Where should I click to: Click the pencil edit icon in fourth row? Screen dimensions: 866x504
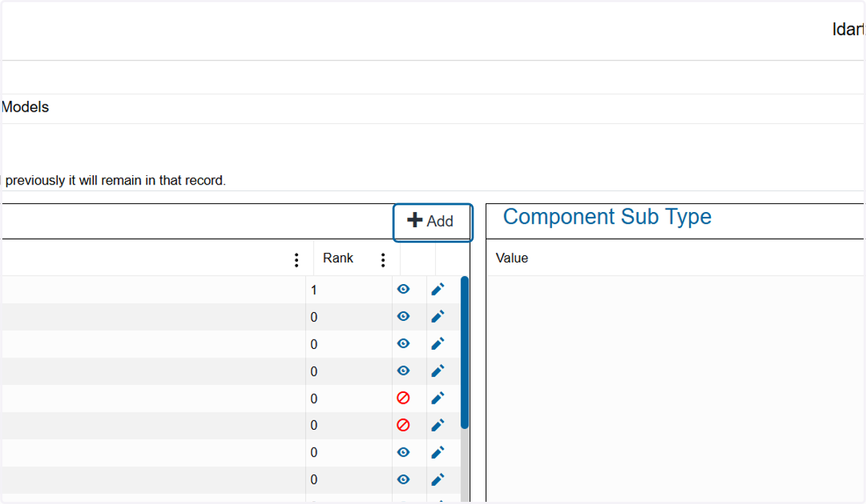coord(437,371)
